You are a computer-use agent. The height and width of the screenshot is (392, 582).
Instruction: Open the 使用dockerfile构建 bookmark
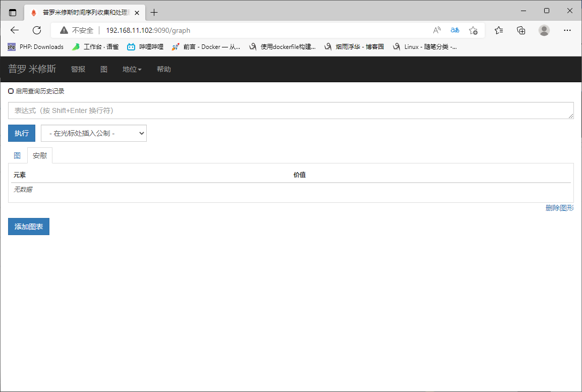pyautogui.click(x=282, y=47)
